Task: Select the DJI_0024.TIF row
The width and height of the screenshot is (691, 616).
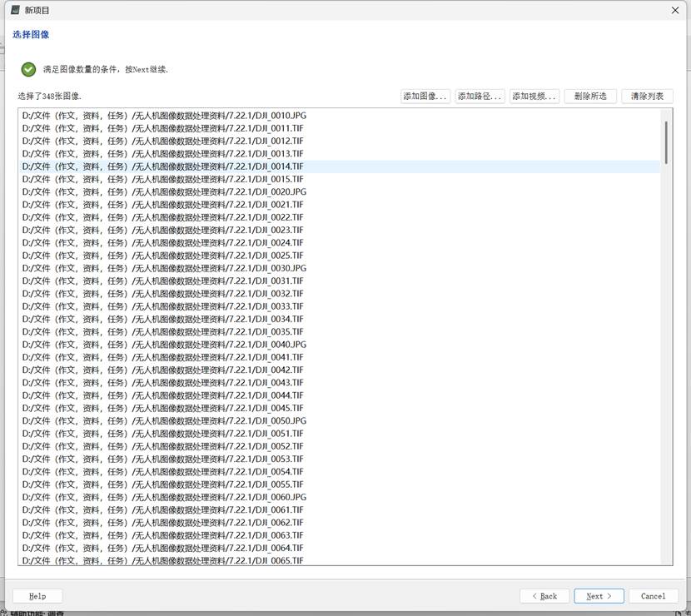Action: (x=341, y=243)
